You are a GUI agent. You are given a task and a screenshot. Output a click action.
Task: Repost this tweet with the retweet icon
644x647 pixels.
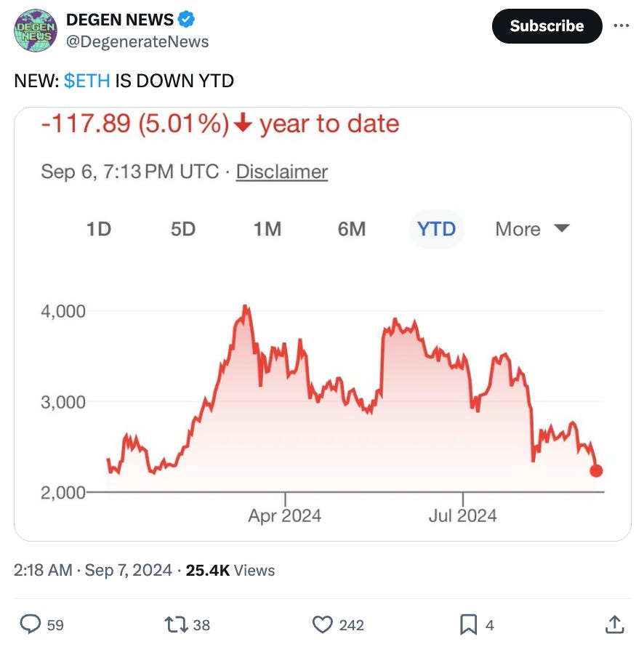click(x=177, y=624)
